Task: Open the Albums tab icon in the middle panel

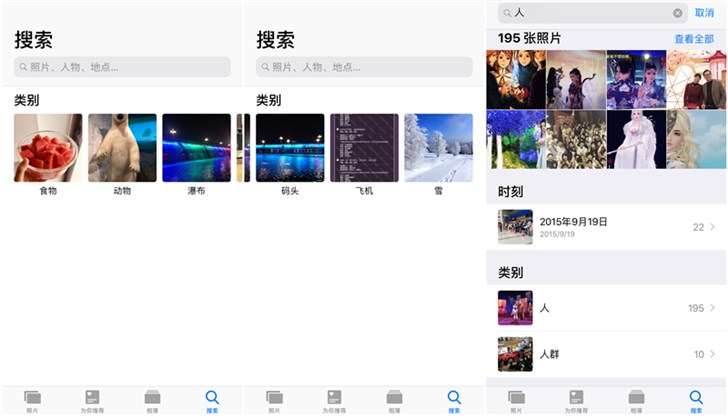Action: click(x=395, y=397)
